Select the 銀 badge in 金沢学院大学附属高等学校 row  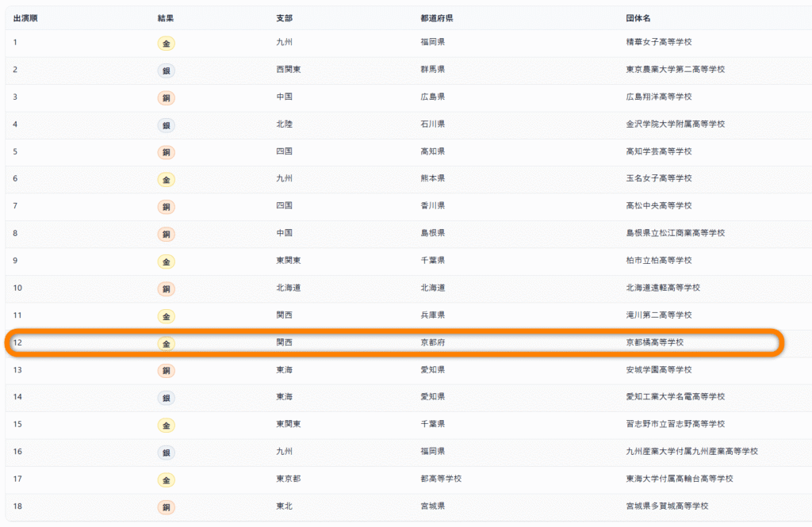(166, 125)
